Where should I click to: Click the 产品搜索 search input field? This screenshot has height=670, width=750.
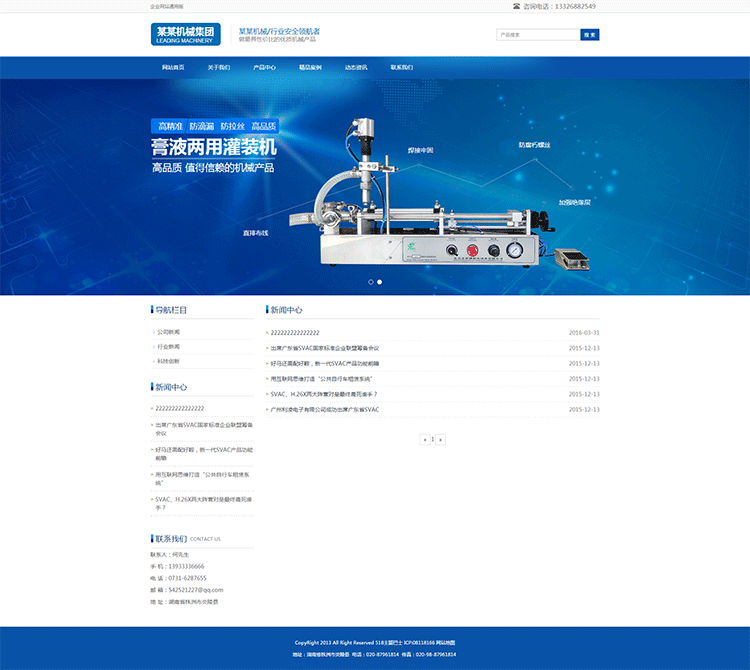[538, 35]
